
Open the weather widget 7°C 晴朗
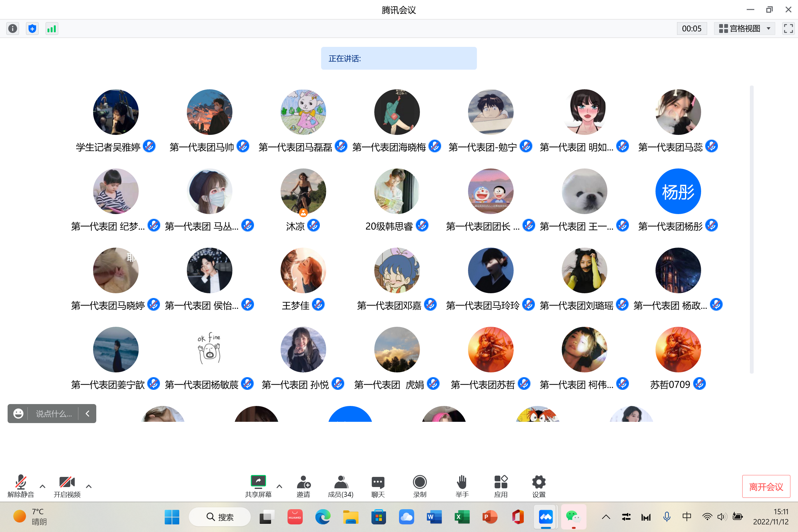coord(30,517)
